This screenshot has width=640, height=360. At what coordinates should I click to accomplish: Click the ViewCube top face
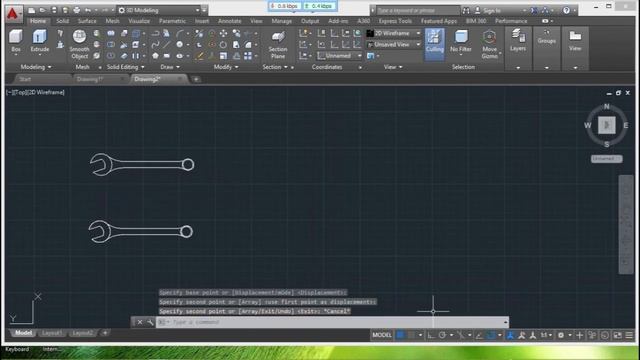pos(607,125)
